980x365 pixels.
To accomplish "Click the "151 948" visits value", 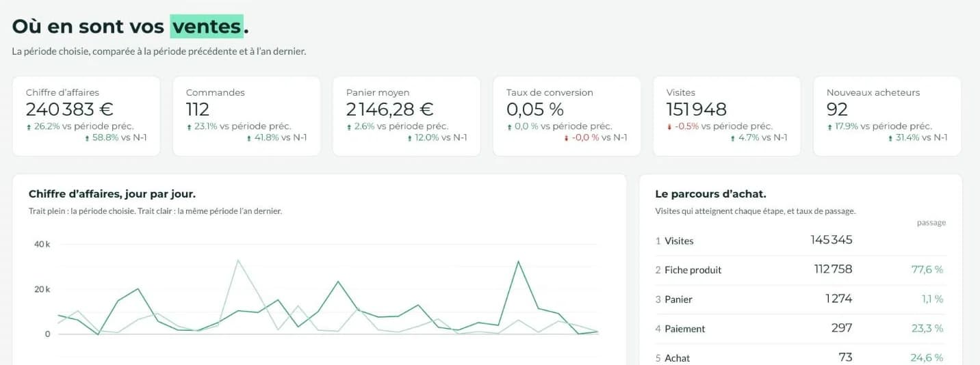I will point(697,109).
